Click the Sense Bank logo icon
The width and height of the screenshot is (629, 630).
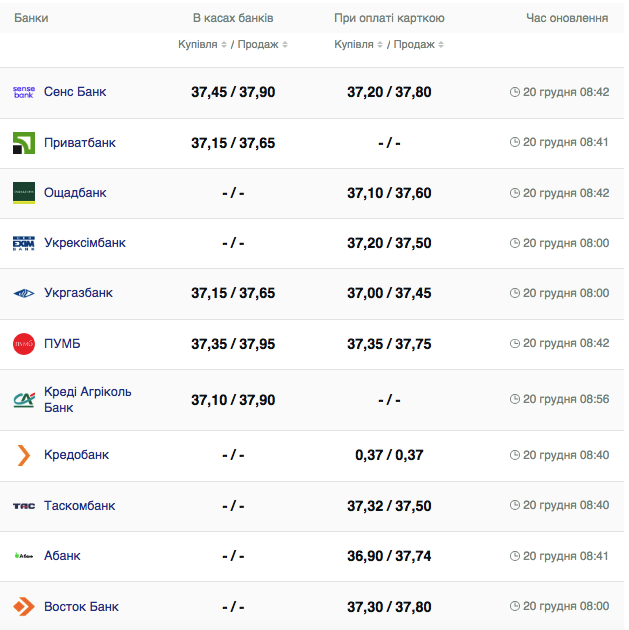pyautogui.click(x=23, y=92)
